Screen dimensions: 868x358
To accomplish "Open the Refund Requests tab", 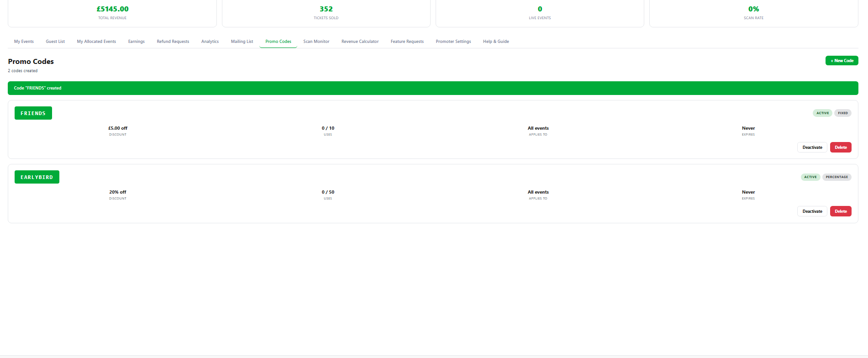I will point(173,42).
